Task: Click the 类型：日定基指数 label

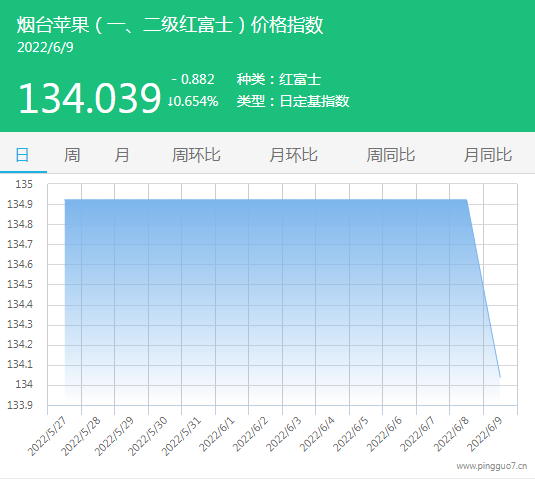Action: coord(293,101)
